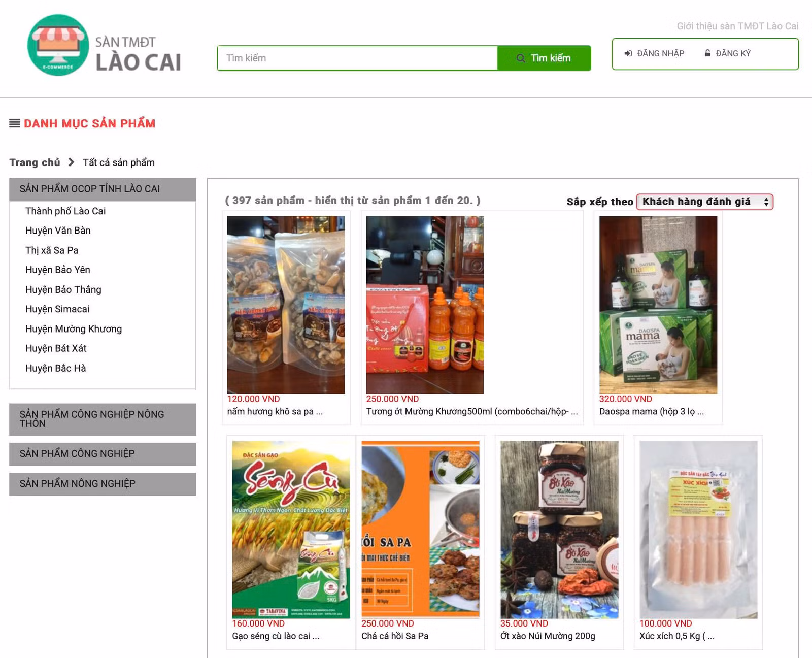Select Thị xã Sa Pa in sidebar
The width and height of the screenshot is (812, 658).
coord(52,250)
